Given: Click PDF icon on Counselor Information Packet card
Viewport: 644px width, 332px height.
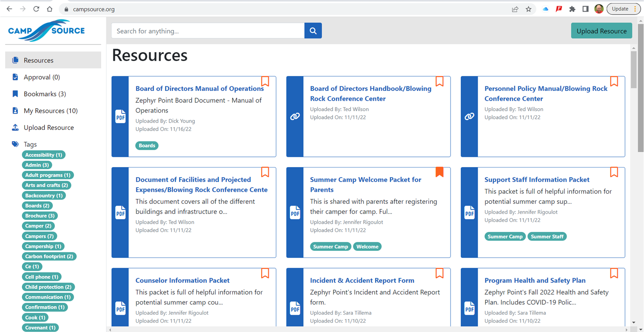Looking at the screenshot, I should [120, 308].
